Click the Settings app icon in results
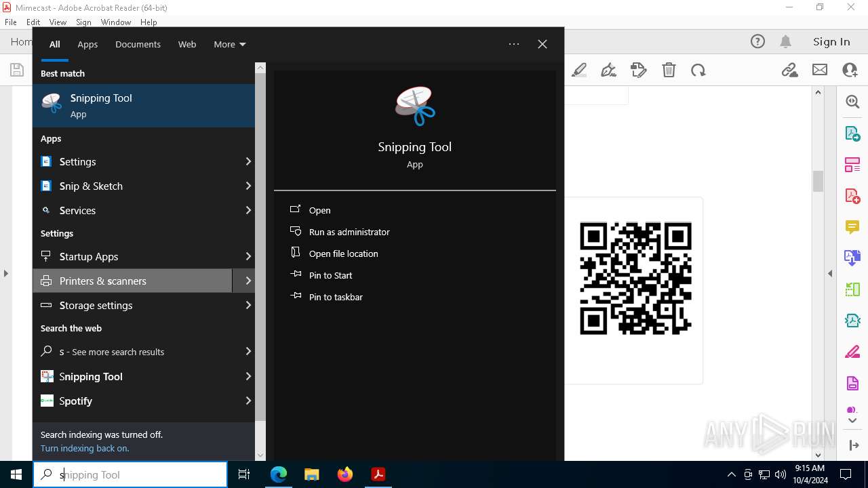The image size is (868, 488). coord(46,161)
